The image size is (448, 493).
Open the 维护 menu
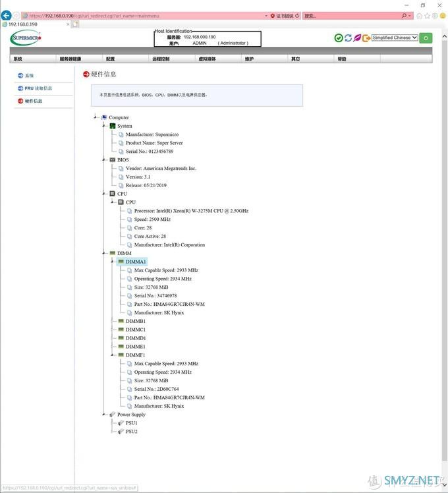tap(249, 59)
